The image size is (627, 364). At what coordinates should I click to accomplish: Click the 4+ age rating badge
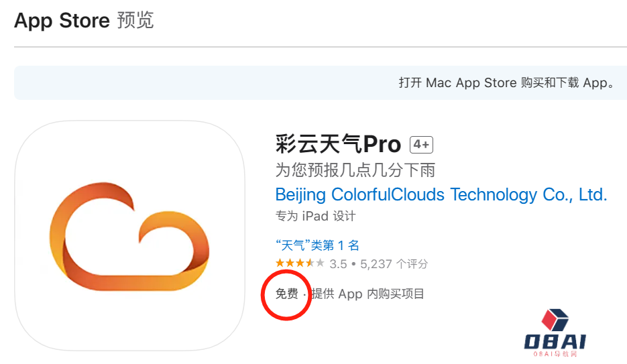tap(422, 144)
